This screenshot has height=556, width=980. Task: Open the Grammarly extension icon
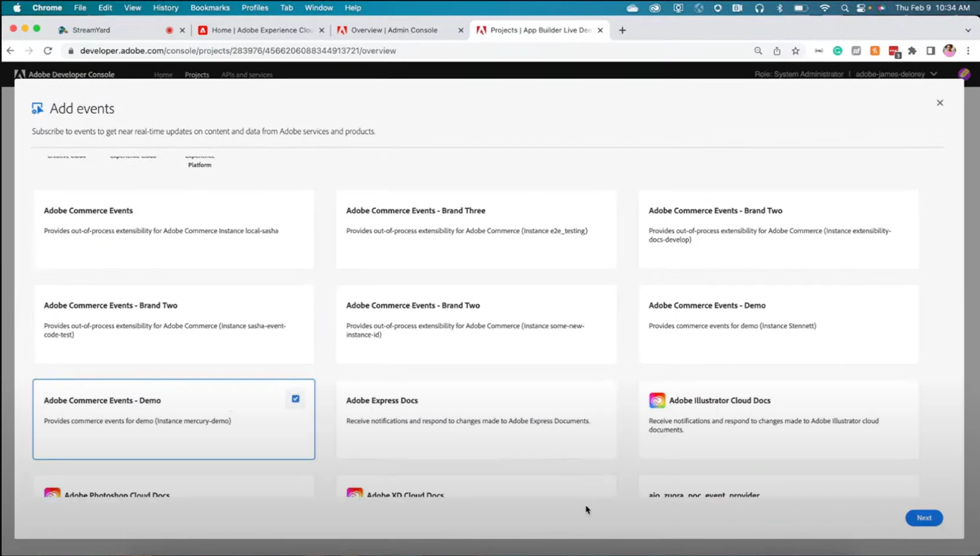(837, 51)
